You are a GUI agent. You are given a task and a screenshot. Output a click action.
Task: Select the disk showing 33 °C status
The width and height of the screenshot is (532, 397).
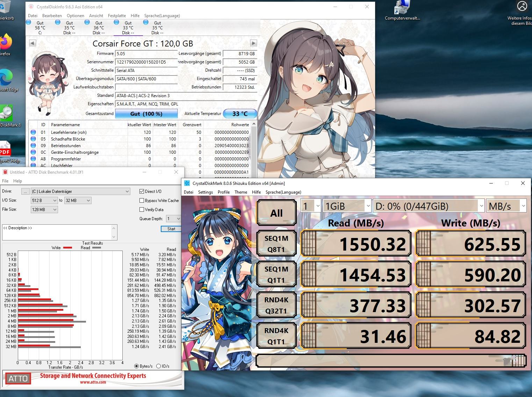click(x=128, y=28)
